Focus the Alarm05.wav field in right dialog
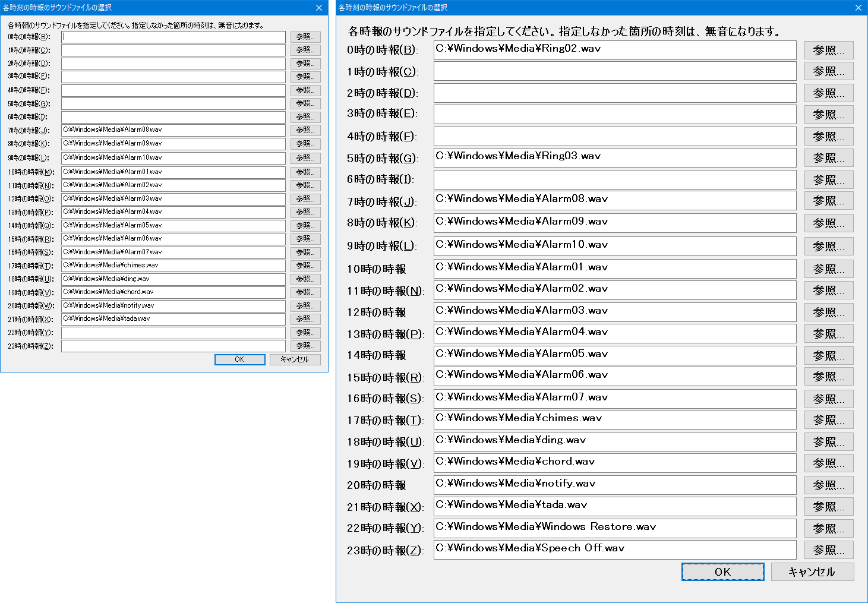This screenshot has height=603, width=868. click(x=615, y=355)
